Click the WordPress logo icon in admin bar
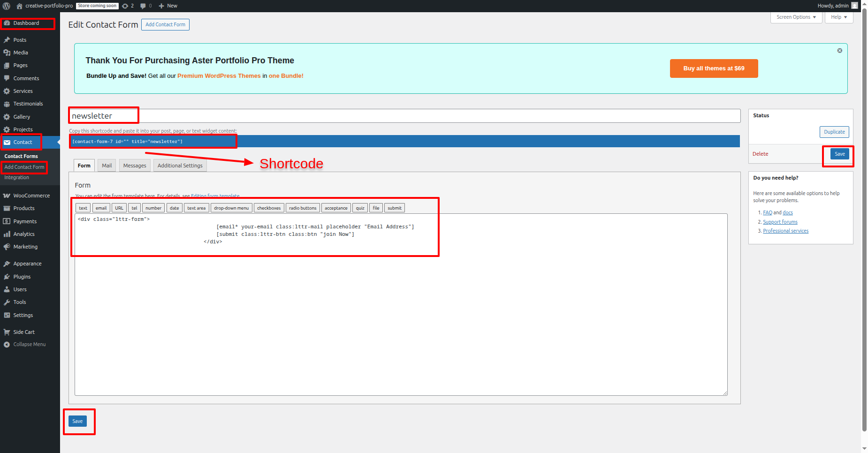868x453 pixels. point(7,6)
